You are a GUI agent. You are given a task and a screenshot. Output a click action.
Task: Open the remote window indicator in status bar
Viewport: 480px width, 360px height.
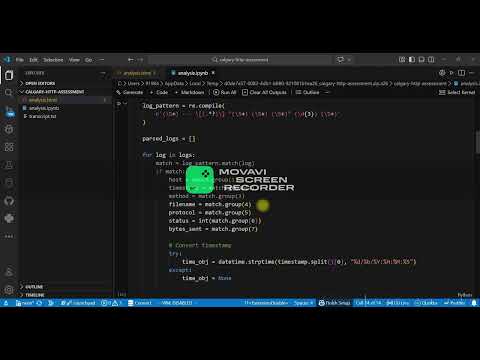pos(6,303)
